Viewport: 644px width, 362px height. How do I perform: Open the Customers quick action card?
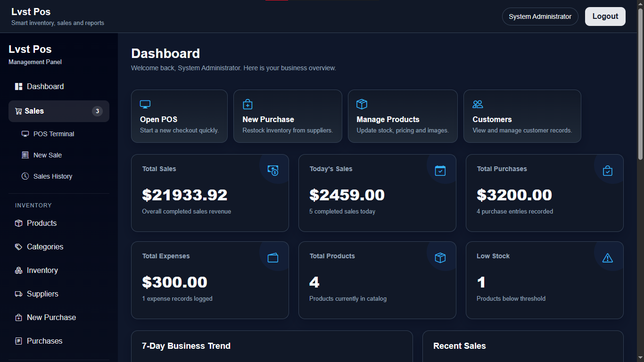pos(522,116)
